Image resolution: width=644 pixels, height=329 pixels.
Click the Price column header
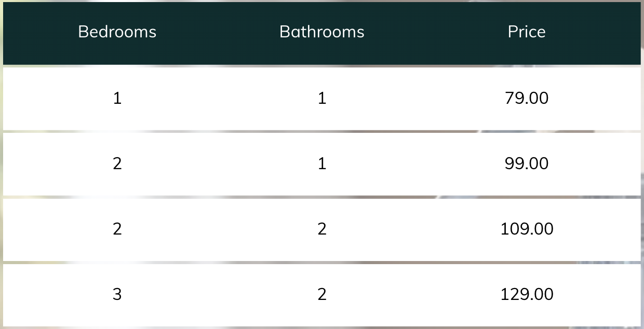tap(527, 32)
